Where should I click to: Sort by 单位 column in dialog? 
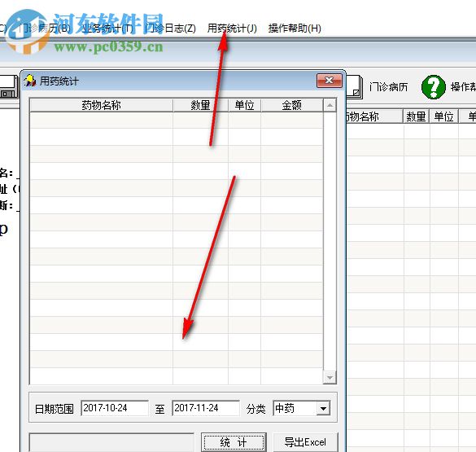tap(244, 105)
